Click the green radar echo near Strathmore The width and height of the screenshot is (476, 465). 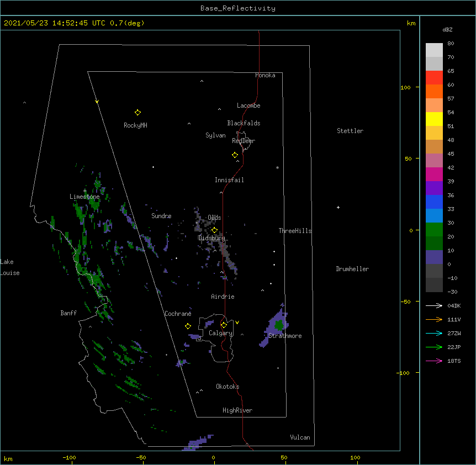[x=279, y=325]
